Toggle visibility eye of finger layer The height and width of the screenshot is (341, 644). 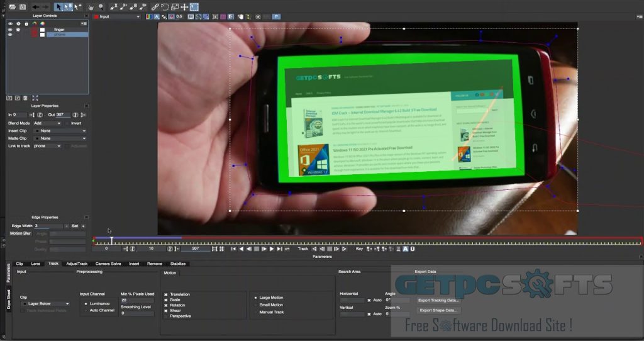click(x=10, y=30)
